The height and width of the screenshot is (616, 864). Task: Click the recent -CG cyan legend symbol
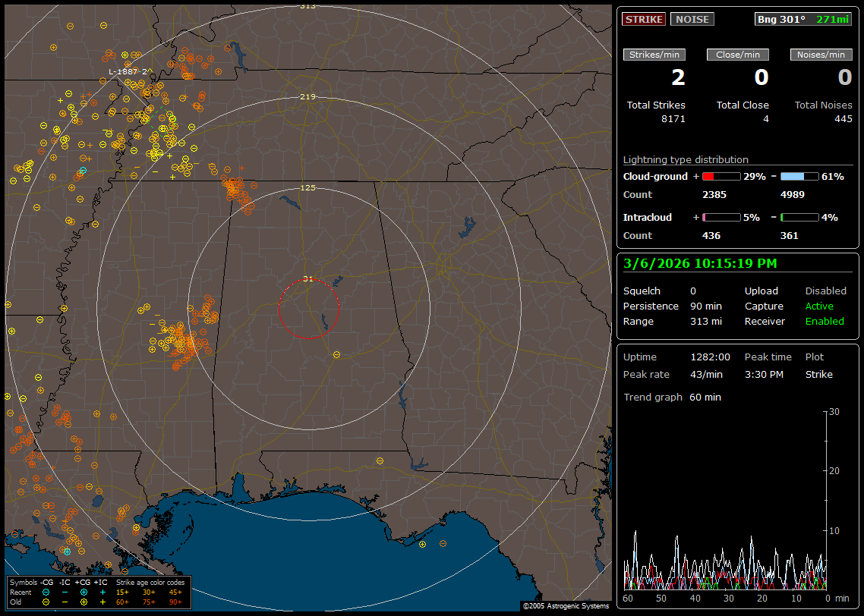pos(46,592)
